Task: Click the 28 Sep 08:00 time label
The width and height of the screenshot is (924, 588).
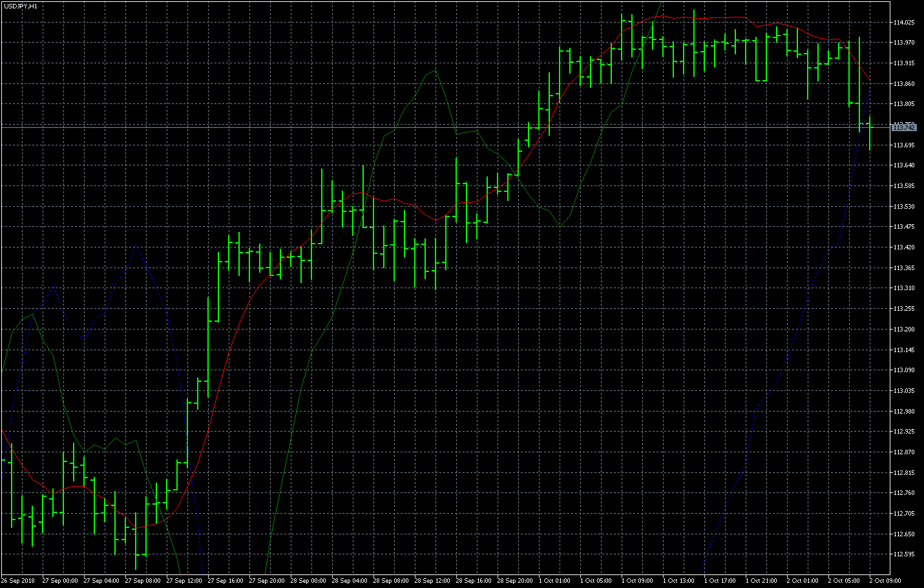Action: (391, 581)
